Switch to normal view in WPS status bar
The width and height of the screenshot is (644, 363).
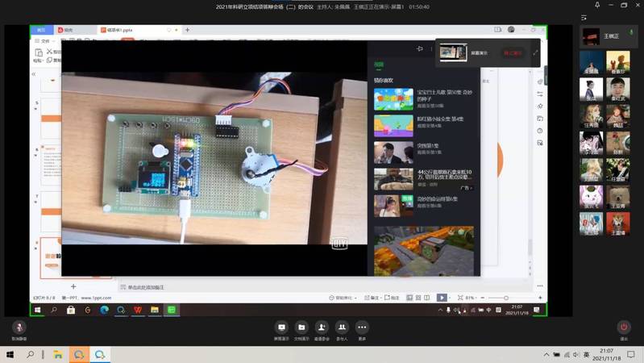409,298
